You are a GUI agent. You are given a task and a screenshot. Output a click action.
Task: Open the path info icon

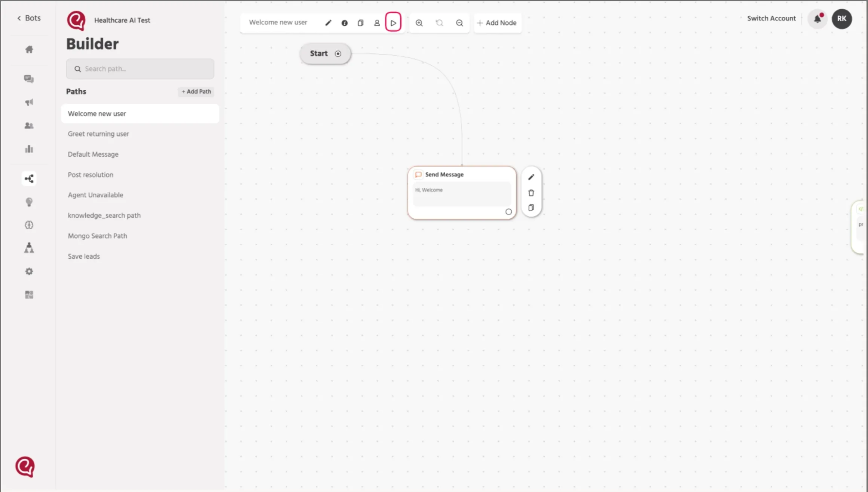point(345,23)
